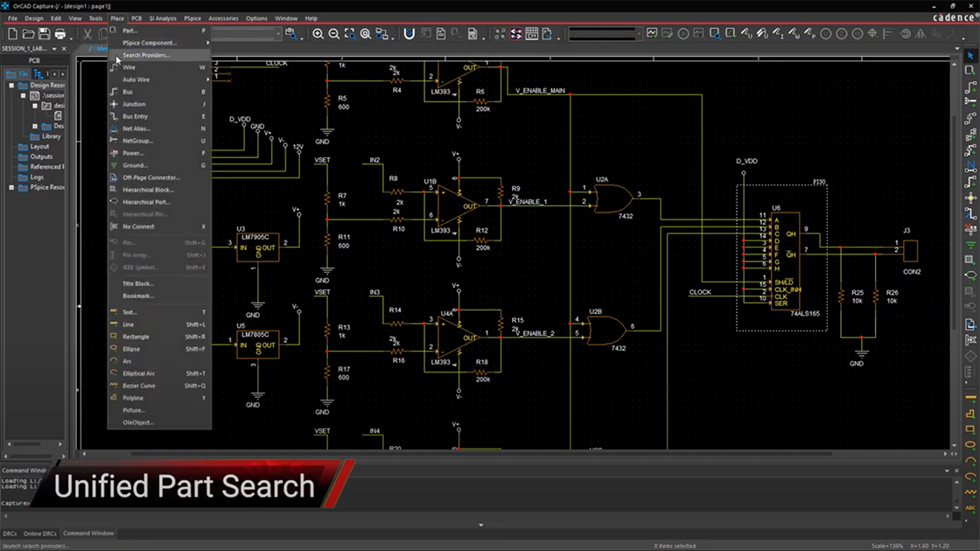980x551 pixels.
Task: Select Wire from the Place menu
Action: 159,67
